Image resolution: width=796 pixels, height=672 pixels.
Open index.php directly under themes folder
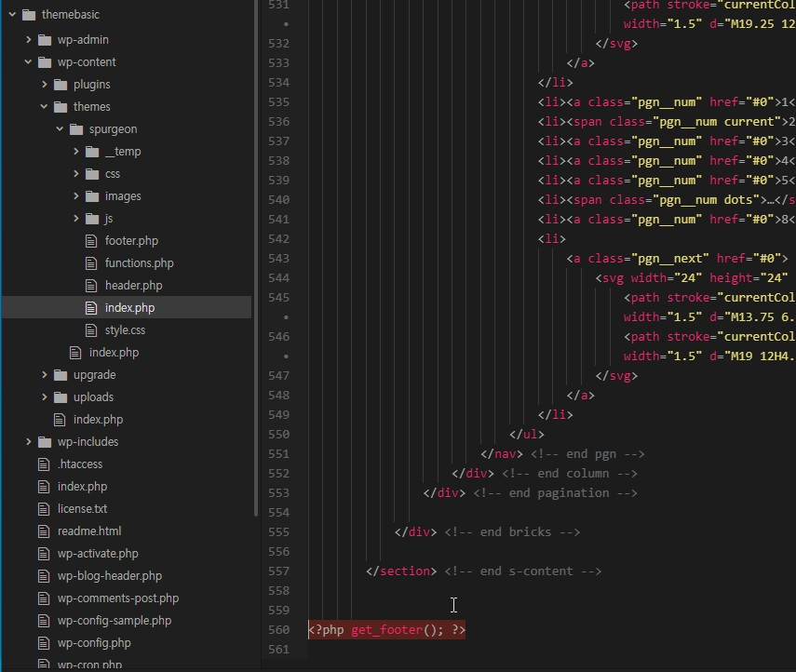pos(114,352)
